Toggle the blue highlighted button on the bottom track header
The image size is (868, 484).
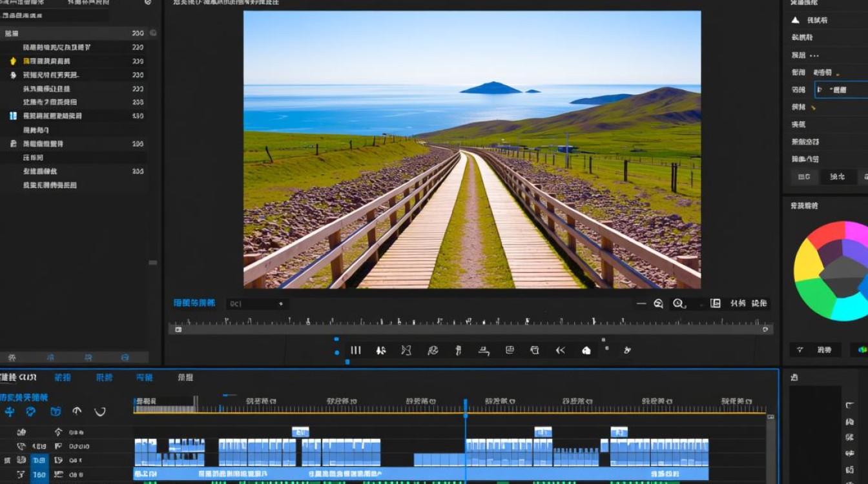tap(39, 475)
